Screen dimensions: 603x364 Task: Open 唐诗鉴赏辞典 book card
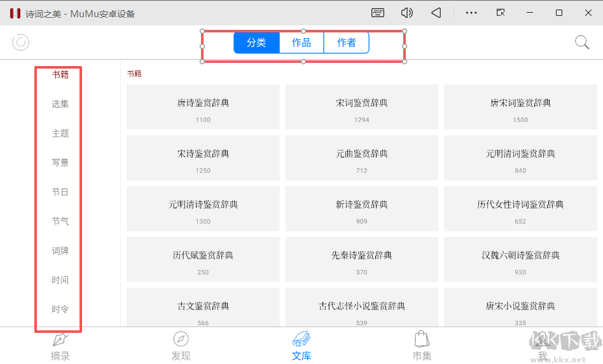pyautogui.click(x=203, y=107)
